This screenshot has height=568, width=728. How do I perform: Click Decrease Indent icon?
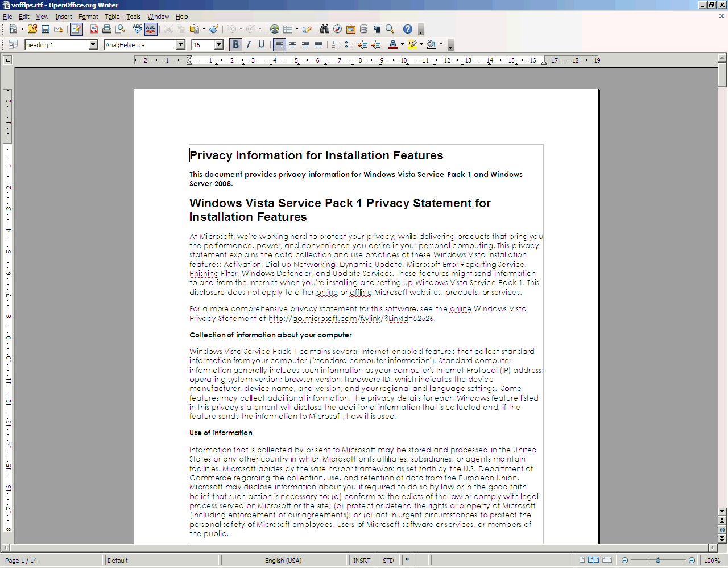(x=362, y=44)
